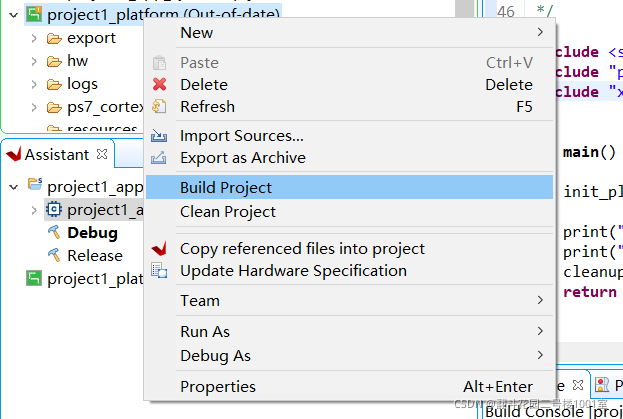This screenshot has height=419, width=623.
Task: Click the Export as Archive icon
Action: tap(159, 158)
